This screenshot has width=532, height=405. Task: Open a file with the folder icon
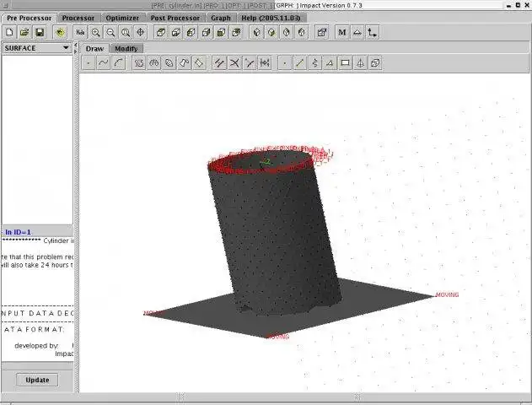(x=24, y=33)
